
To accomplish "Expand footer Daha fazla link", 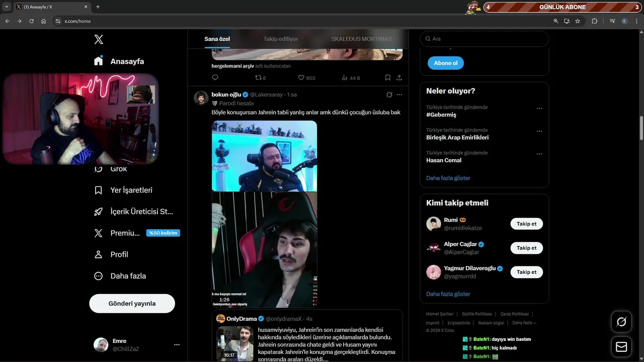I will [524, 323].
